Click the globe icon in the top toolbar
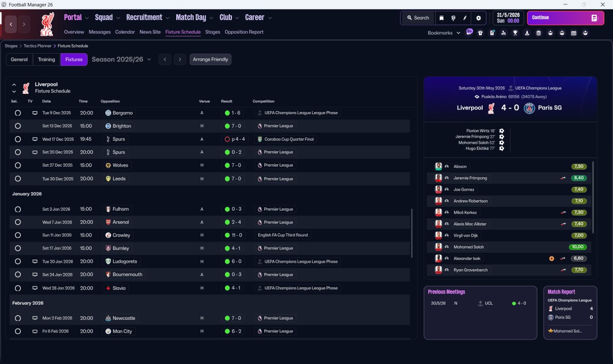This screenshot has width=613, height=364. (x=453, y=18)
